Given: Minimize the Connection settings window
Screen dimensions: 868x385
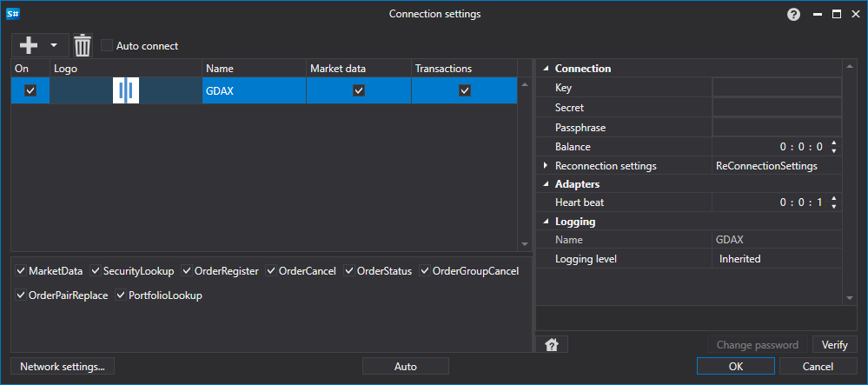Looking at the screenshot, I should (x=818, y=15).
